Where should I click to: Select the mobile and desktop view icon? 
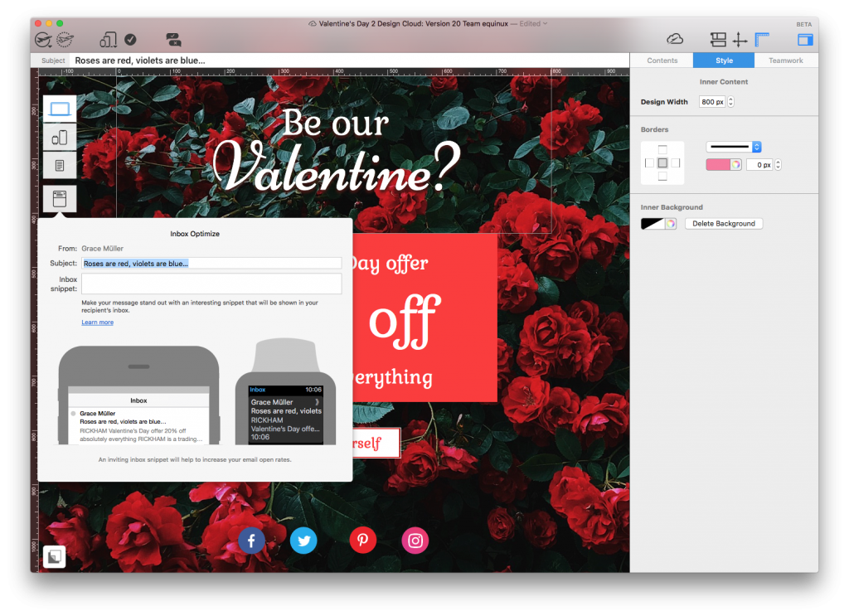tap(60, 138)
